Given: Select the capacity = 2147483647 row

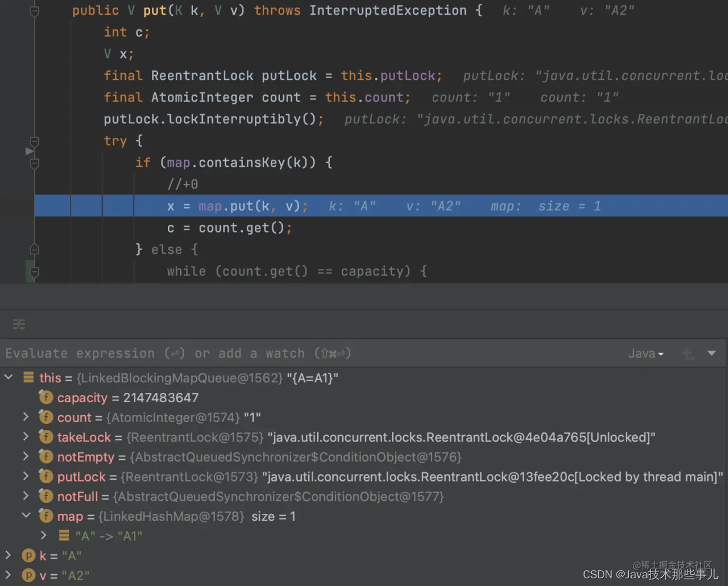Looking at the screenshot, I should tap(364, 398).
